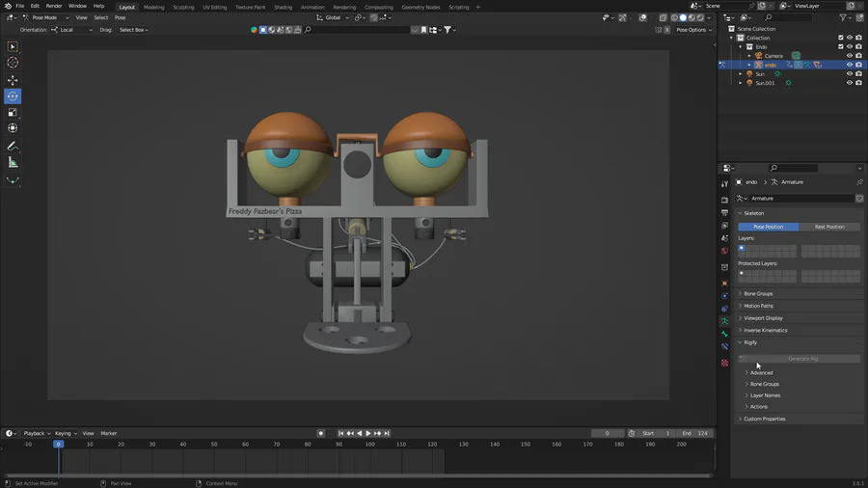
Task: Uncheck the Endo collection exclude checkbox
Action: pos(841,46)
